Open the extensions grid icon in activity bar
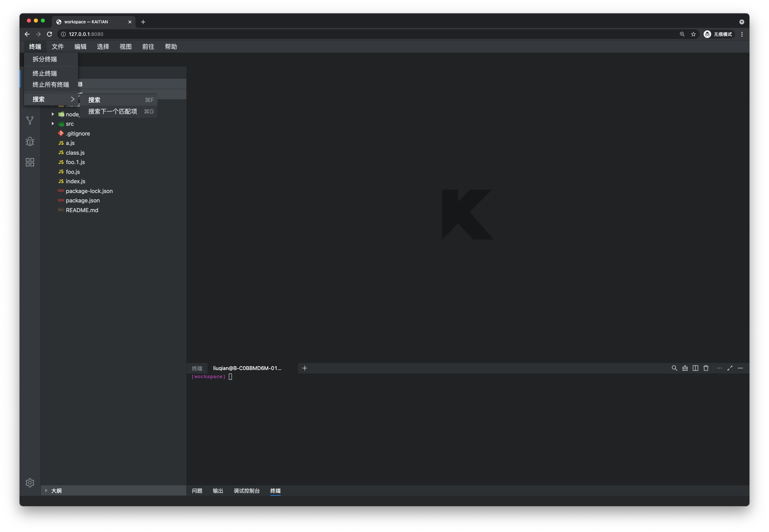Viewport: 769px width, 532px height. pos(30,162)
